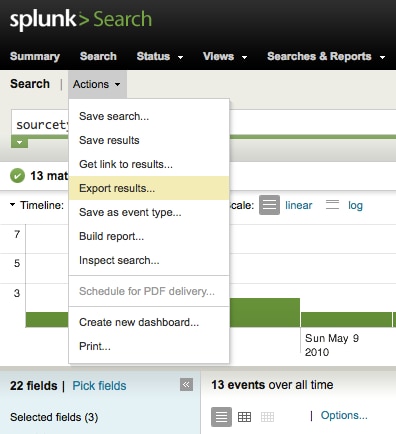Collapse the Timeline section triangle

click(12, 204)
